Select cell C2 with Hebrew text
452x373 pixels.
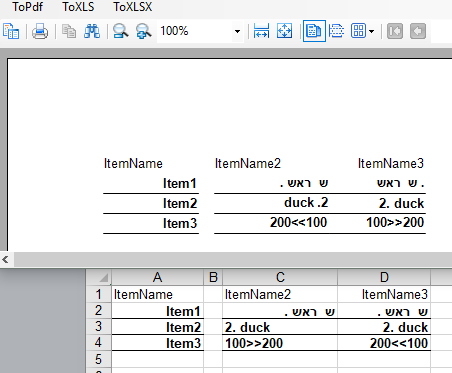click(280, 311)
